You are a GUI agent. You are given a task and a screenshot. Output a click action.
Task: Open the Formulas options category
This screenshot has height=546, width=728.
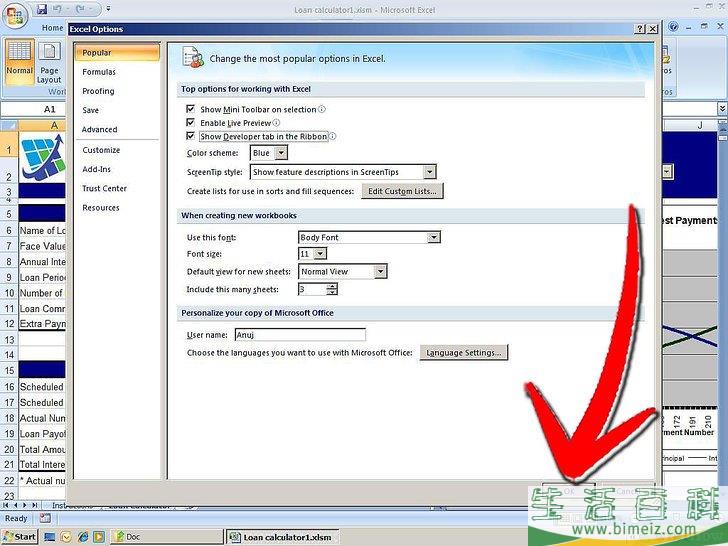[117, 72]
